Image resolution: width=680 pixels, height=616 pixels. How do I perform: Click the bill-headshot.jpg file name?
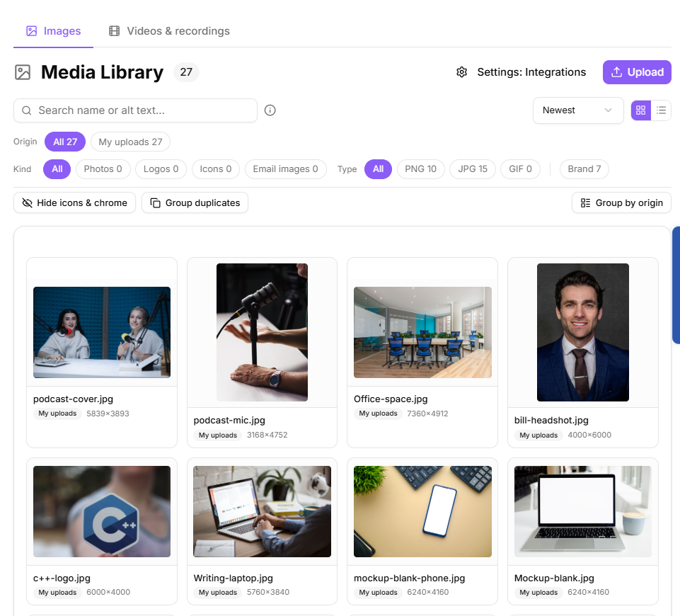(551, 421)
